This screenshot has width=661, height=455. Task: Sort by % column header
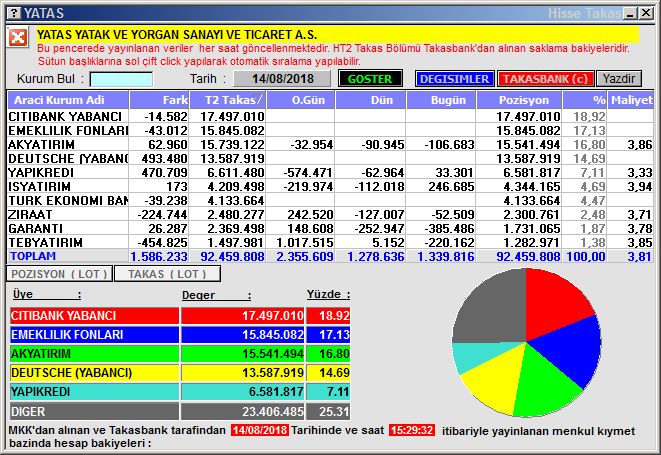(585, 100)
